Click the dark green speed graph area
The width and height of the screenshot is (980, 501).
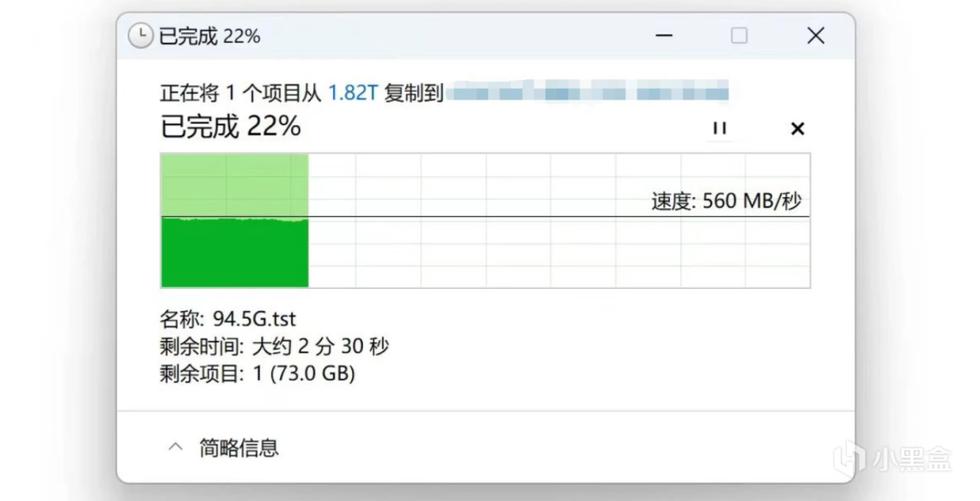click(x=234, y=253)
